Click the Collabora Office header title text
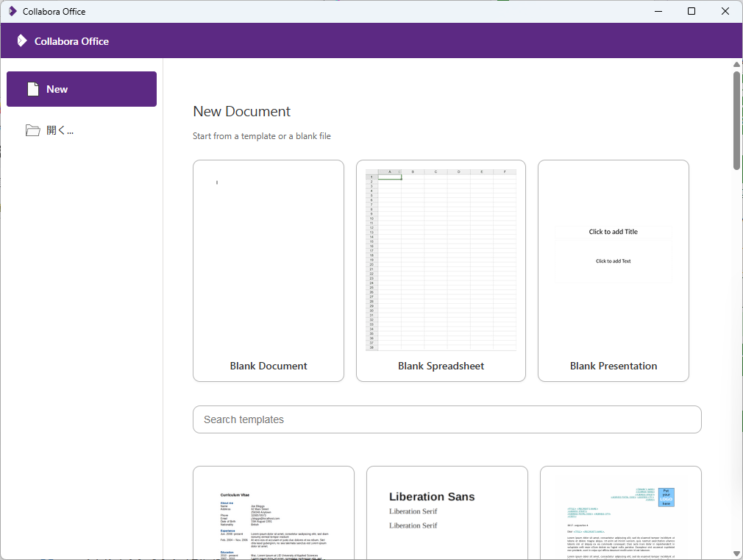Viewport: 743px width, 560px height. (71, 41)
